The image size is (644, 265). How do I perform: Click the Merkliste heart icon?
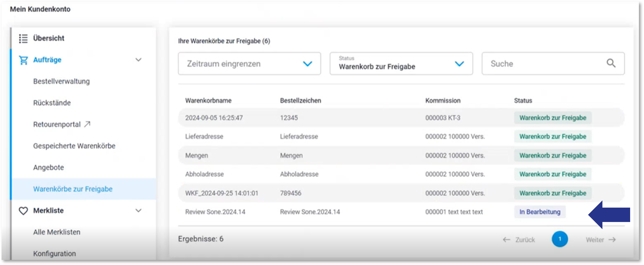tap(23, 211)
